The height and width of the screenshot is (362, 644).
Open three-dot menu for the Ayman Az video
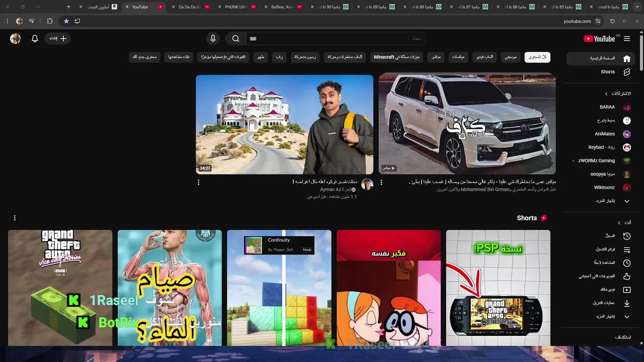tap(198, 183)
